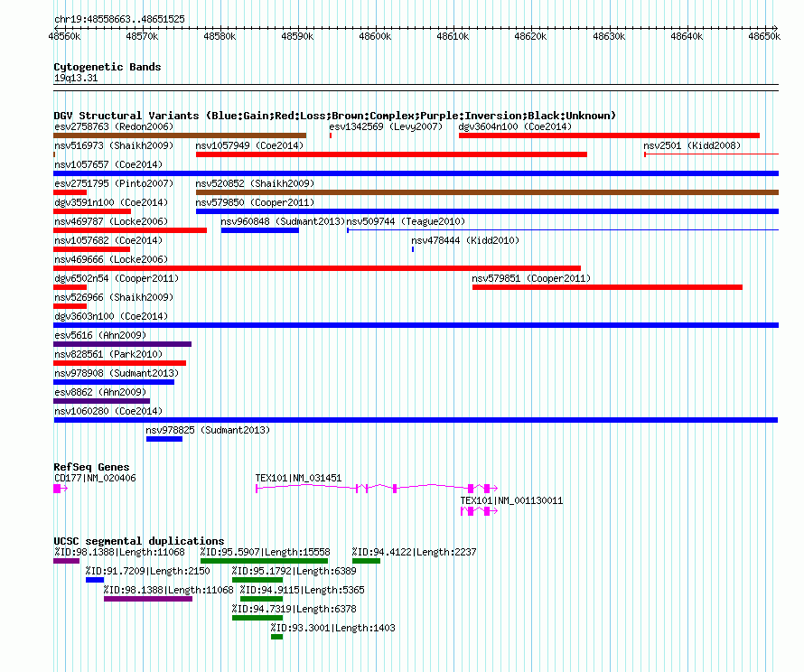Open the UCSC segmental duplications track title

pyautogui.click(x=139, y=541)
